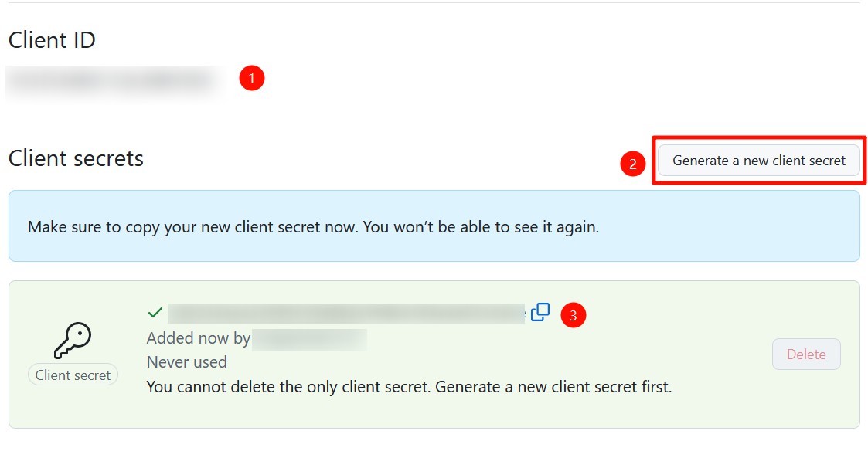Click the red annotation marker numbered 3
Image resolution: width=868 pixels, height=468 pixels.
573,314
